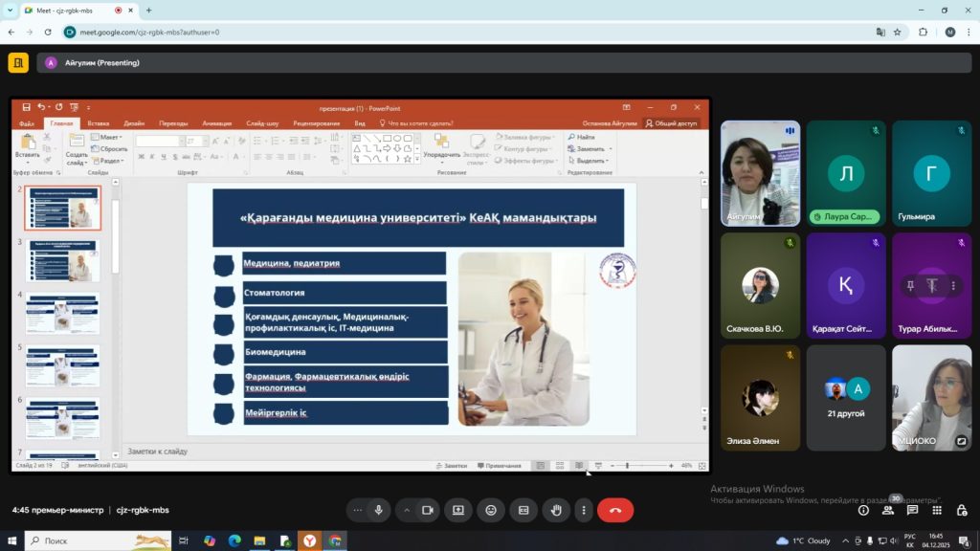Click the present screen share icon
The image size is (980, 551).
(457, 511)
